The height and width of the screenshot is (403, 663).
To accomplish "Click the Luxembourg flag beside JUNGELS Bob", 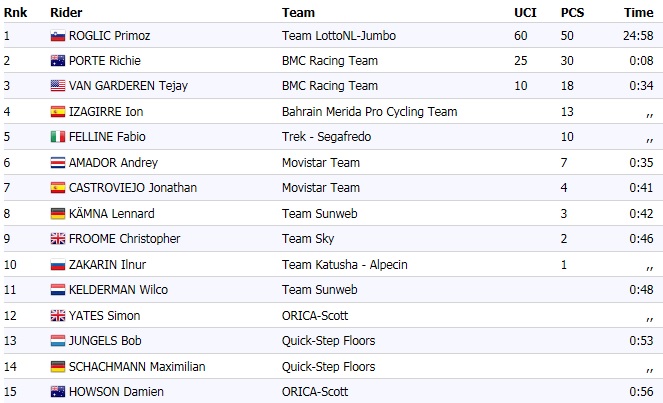I will click(58, 341).
